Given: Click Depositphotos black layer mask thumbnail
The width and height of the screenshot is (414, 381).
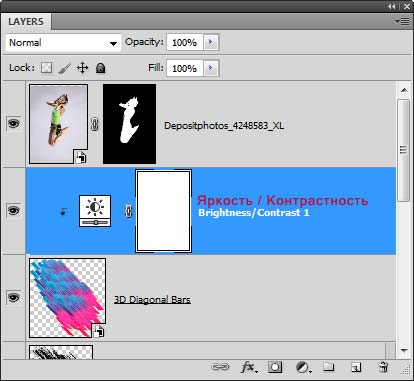Looking at the screenshot, I should coord(129,124).
